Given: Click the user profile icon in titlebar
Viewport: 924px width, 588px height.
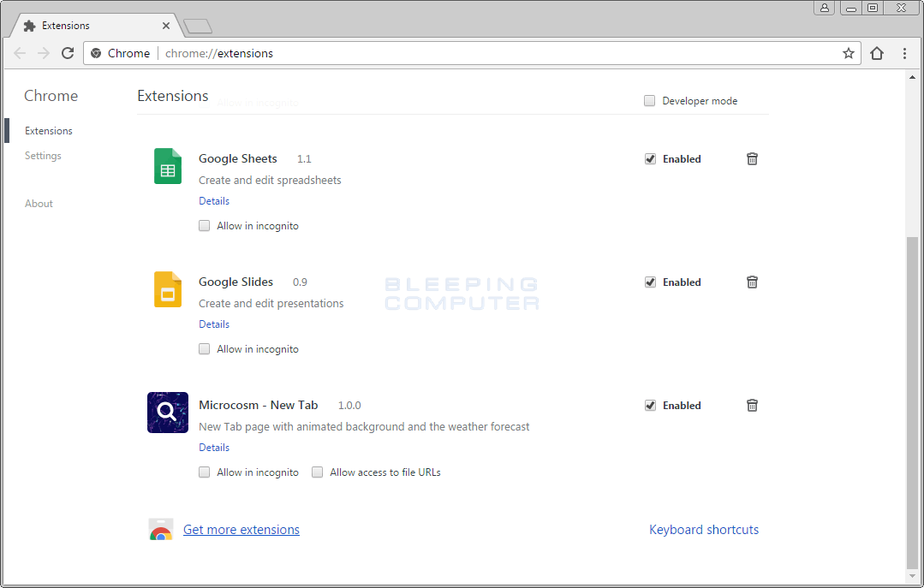Looking at the screenshot, I should click(x=824, y=7).
